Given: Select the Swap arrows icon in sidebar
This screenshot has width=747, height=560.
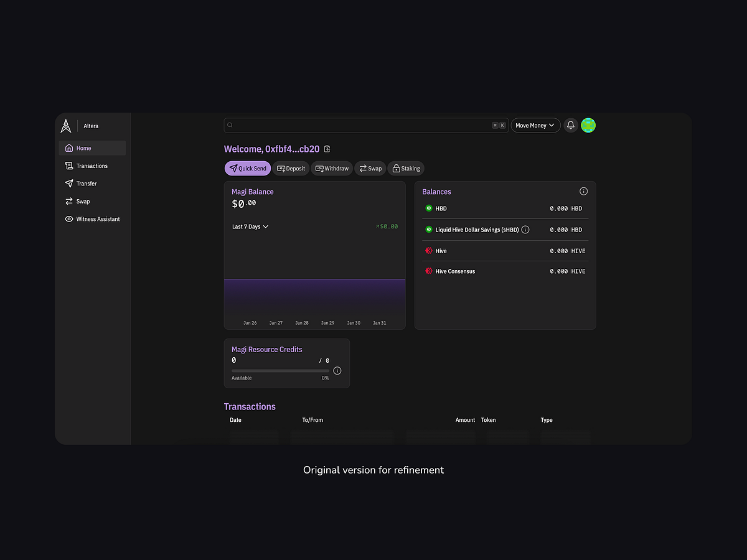Looking at the screenshot, I should click(69, 201).
